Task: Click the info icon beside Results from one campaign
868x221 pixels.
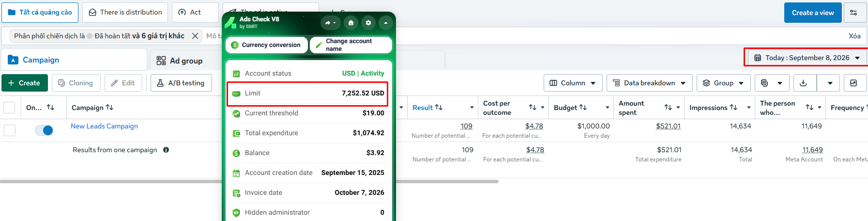Action: tap(166, 150)
